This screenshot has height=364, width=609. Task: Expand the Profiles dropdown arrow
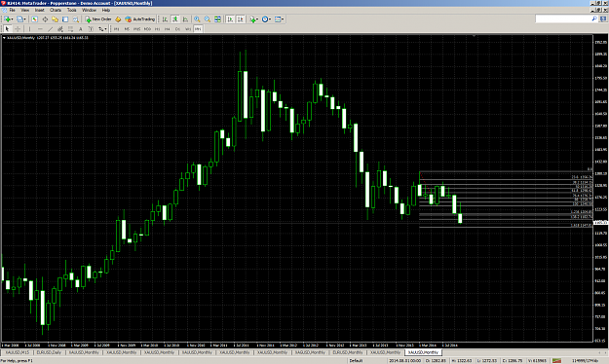(x=25, y=19)
